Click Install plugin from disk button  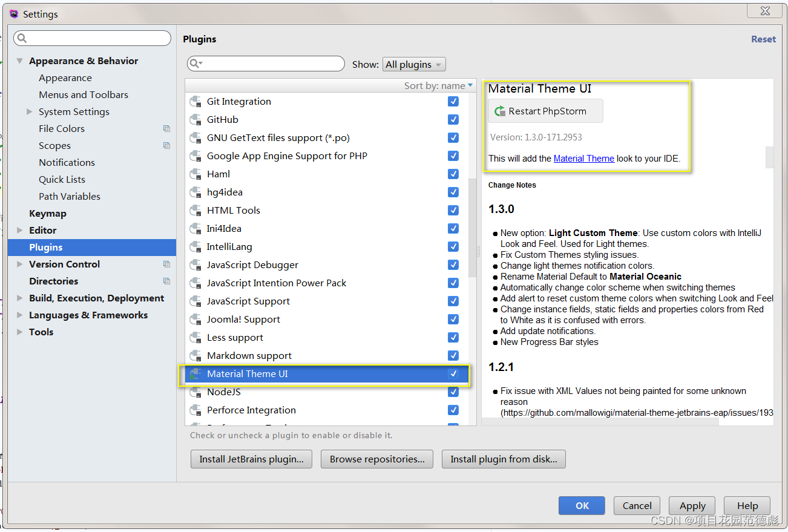coord(504,459)
